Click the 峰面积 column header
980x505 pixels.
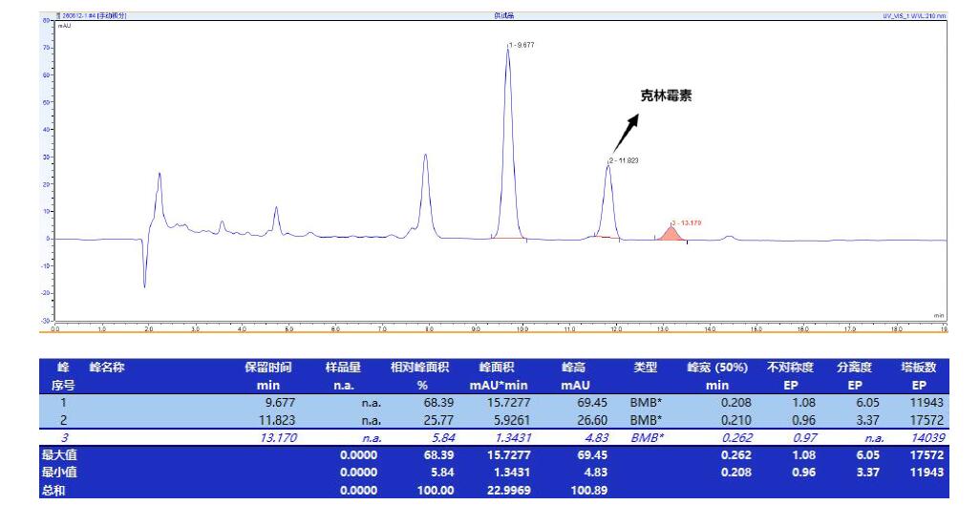coord(497,367)
